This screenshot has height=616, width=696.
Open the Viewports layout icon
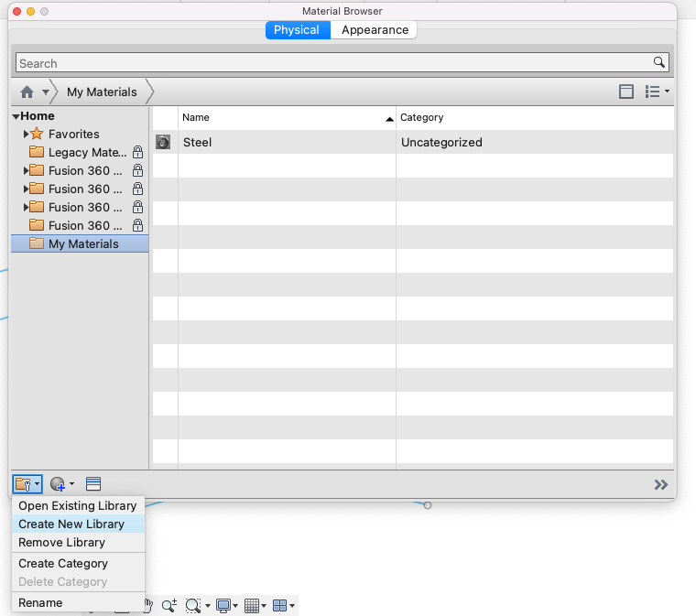click(x=279, y=605)
